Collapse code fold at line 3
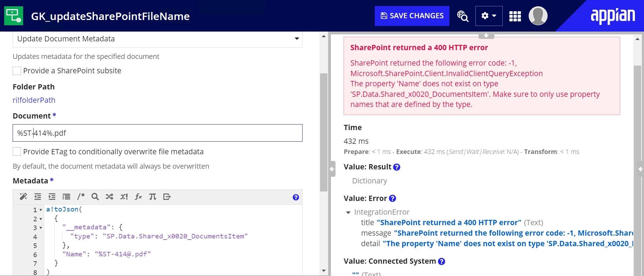This screenshot has width=644, height=276. (41, 228)
